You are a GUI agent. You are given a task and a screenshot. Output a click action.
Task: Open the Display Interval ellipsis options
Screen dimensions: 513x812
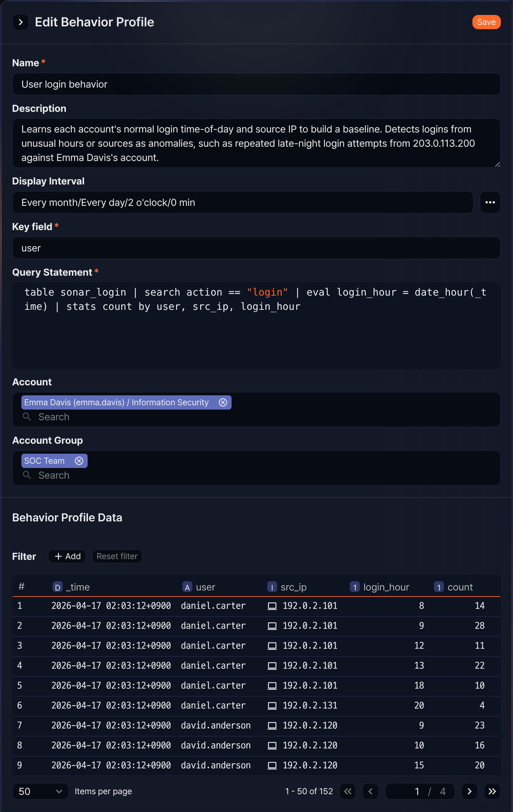pos(490,203)
